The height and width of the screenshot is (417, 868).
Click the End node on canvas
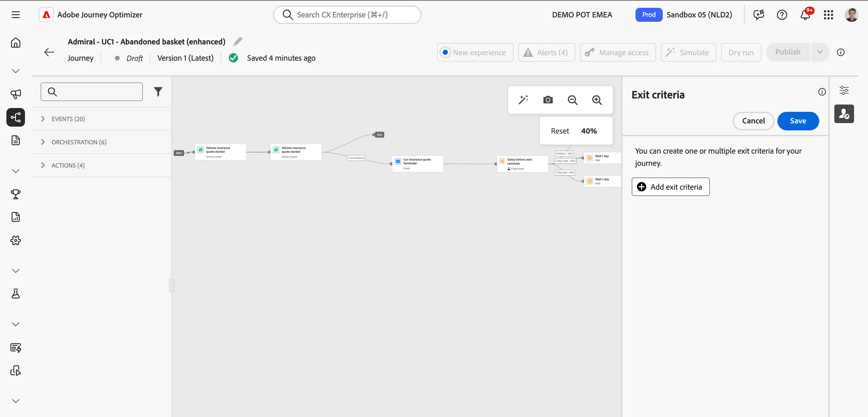379,134
